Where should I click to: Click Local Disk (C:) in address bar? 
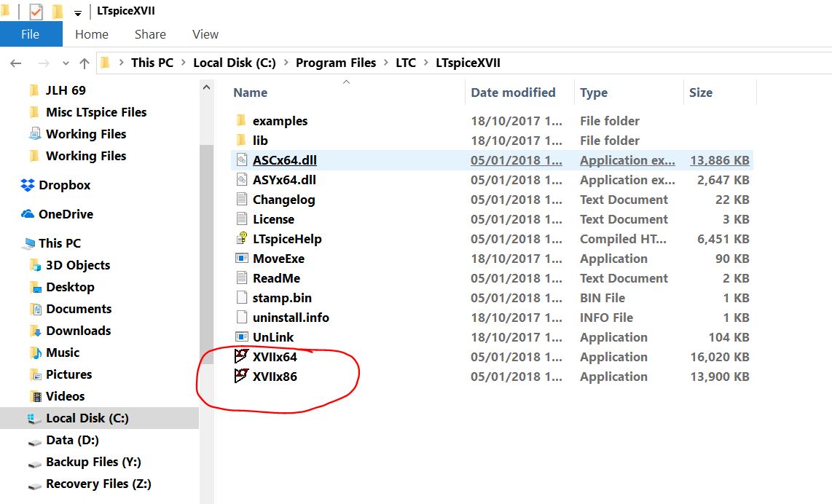click(235, 63)
